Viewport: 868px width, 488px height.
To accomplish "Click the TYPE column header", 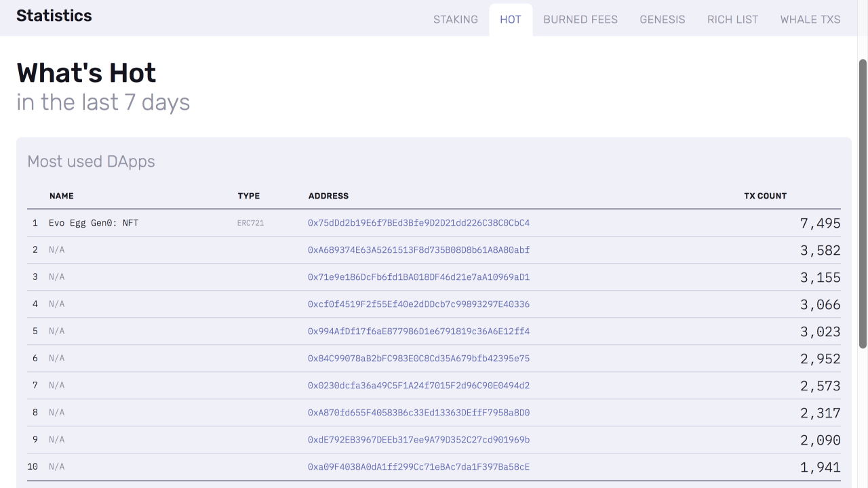I will tap(249, 196).
